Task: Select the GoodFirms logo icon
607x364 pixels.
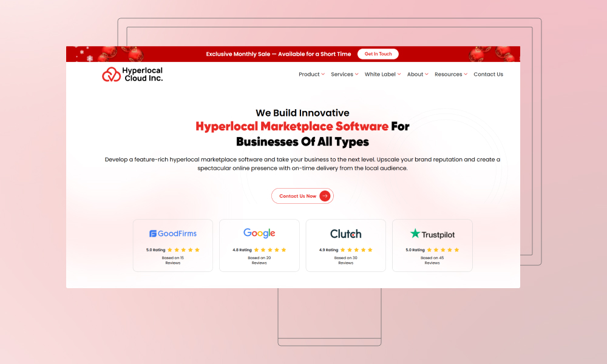Action: coord(154,233)
